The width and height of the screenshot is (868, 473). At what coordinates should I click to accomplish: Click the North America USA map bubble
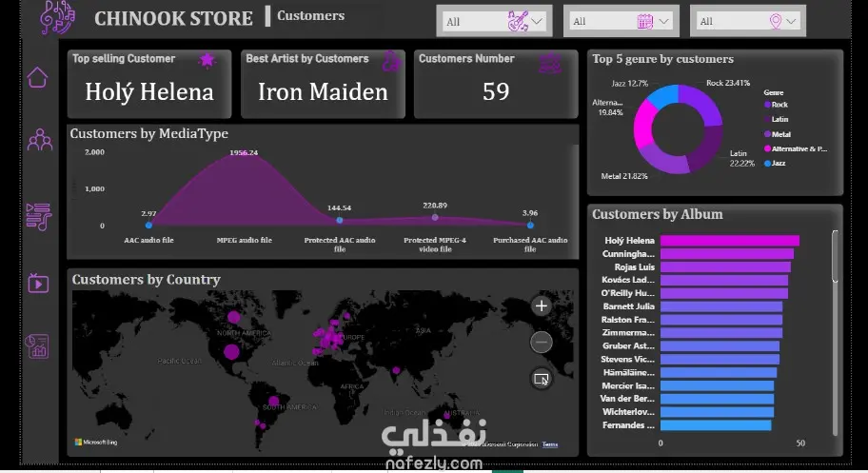coord(231,351)
